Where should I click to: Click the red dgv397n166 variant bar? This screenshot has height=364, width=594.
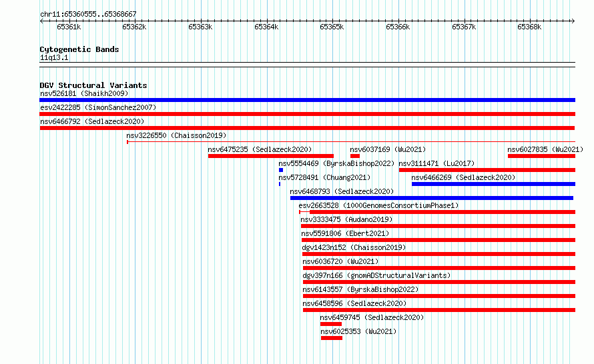[x=439, y=282]
